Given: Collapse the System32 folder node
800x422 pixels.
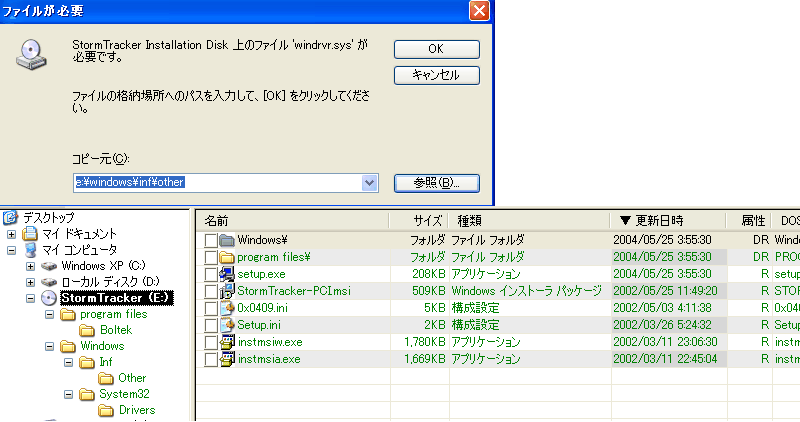Looking at the screenshot, I should point(68,394).
